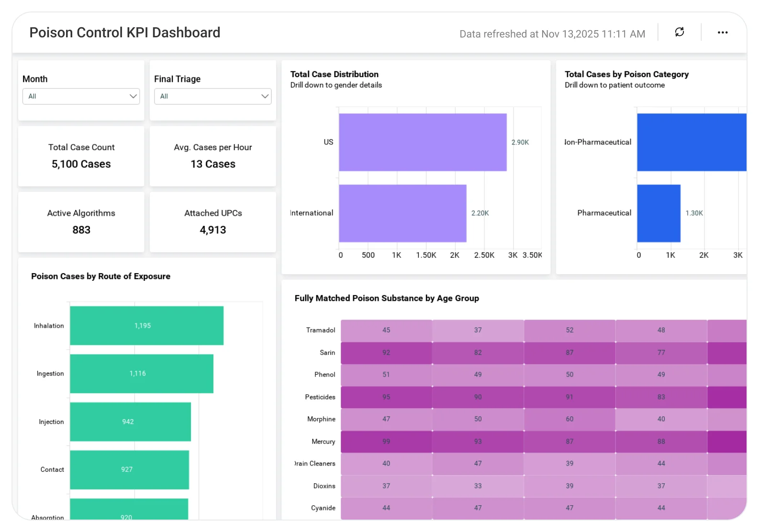759x532 pixels.
Task: Select the Avg. Cases per Hour card
Action: tap(213, 156)
